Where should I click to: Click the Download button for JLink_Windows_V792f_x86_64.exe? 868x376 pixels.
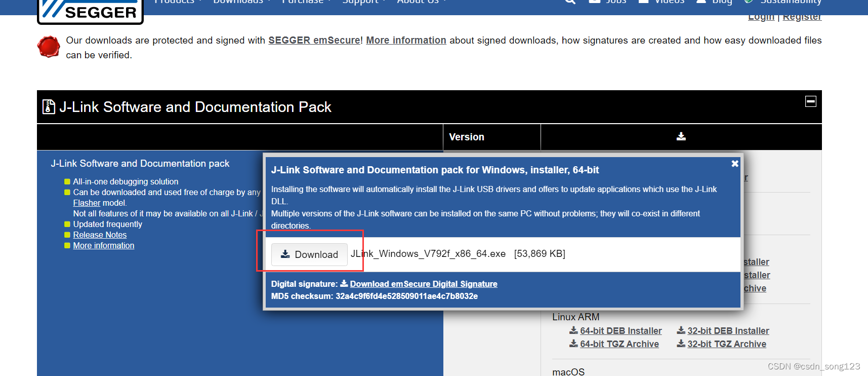coord(309,254)
